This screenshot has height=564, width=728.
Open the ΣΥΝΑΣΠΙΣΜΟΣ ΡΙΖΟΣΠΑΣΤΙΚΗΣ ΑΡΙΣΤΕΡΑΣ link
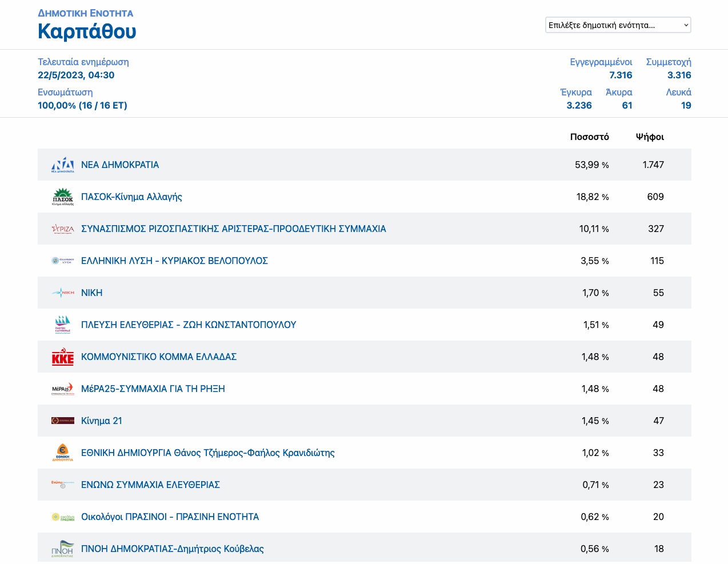(x=234, y=229)
